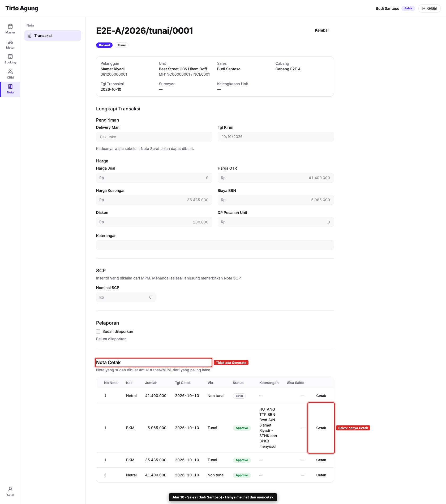This screenshot has height=504, width=446.
Task: Click the Sales role badge
Action: 408,8
